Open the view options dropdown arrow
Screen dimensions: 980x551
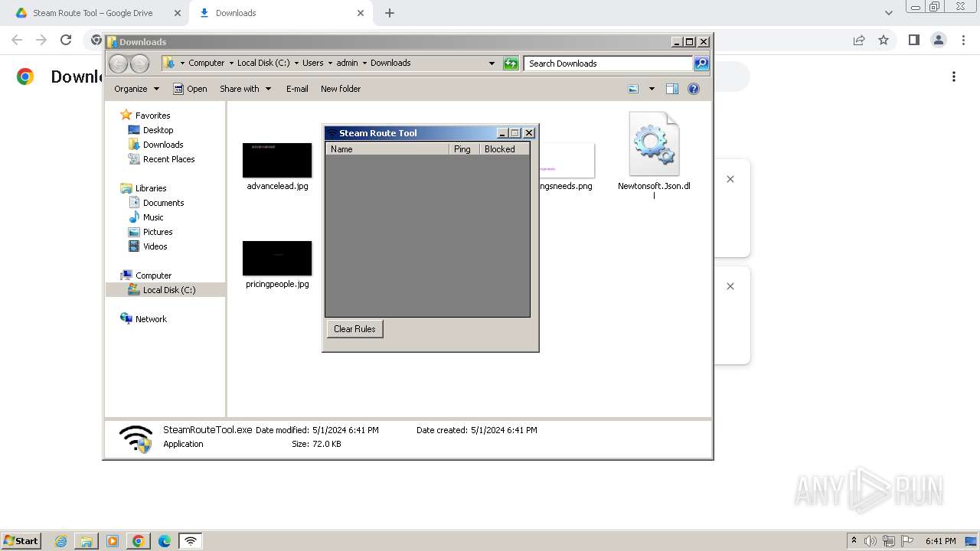(652, 89)
